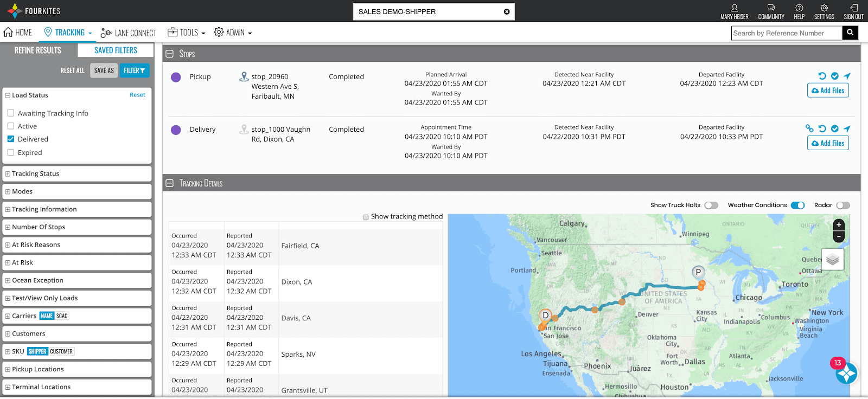This screenshot has width=868, height=399.
Task: Switch to the Refine Results tab
Action: (38, 50)
